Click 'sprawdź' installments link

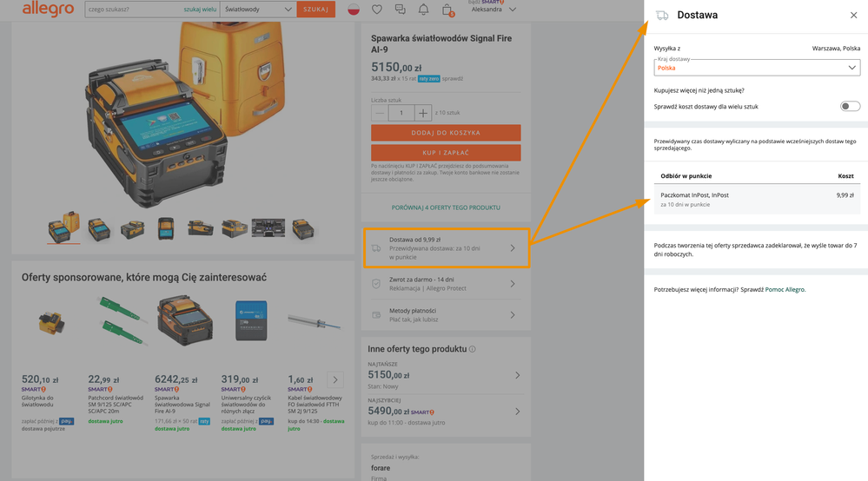[x=453, y=78]
